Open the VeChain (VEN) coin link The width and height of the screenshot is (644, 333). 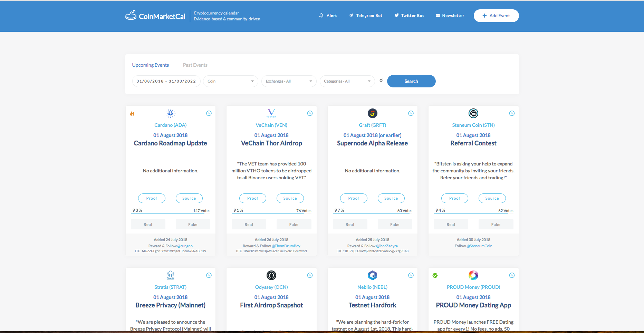[271, 125]
